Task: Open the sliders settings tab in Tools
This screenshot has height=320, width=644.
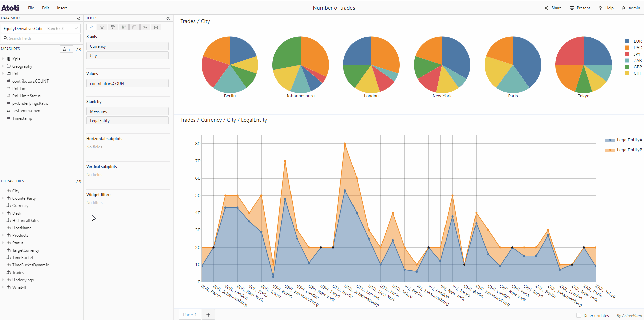Action: [x=124, y=27]
